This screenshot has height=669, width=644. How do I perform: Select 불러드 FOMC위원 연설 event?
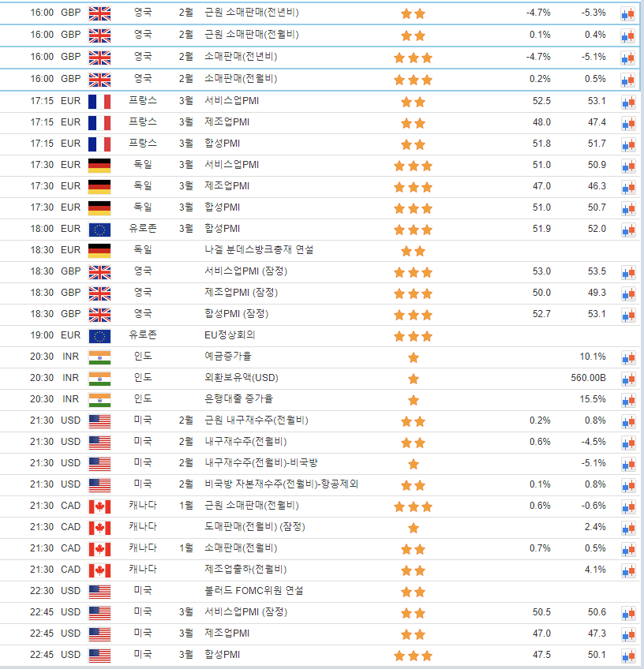(253, 591)
